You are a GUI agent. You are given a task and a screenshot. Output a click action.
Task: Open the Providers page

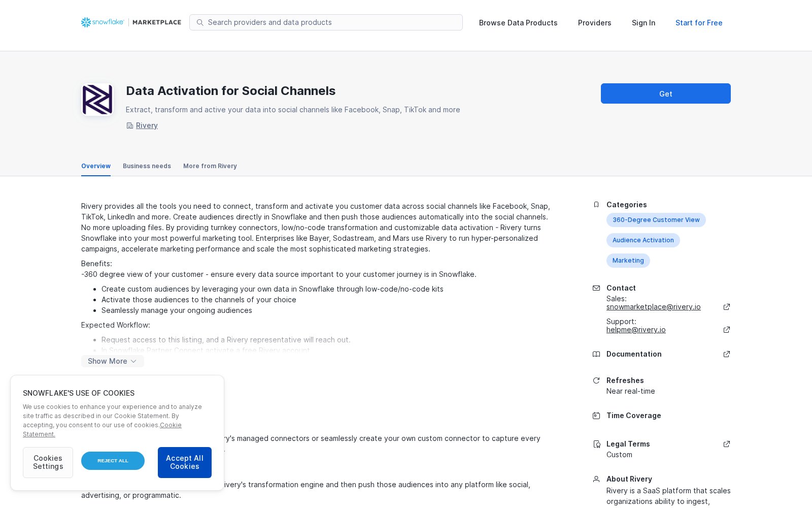[595, 23]
